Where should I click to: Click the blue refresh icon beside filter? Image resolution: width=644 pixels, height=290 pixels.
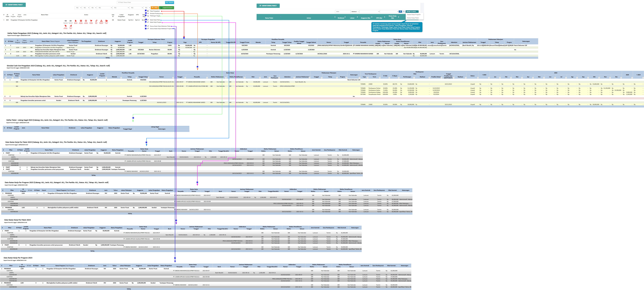pyautogui.click(x=404, y=11)
